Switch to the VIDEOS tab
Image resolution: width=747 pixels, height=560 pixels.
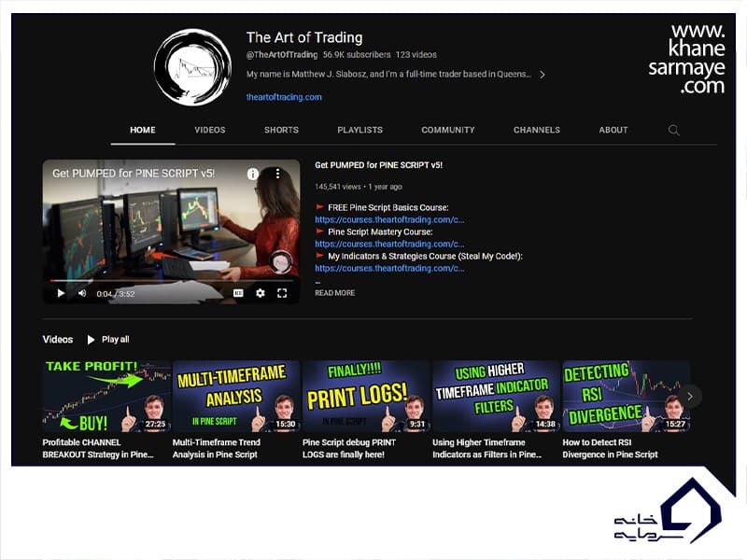[x=209, y=130]
